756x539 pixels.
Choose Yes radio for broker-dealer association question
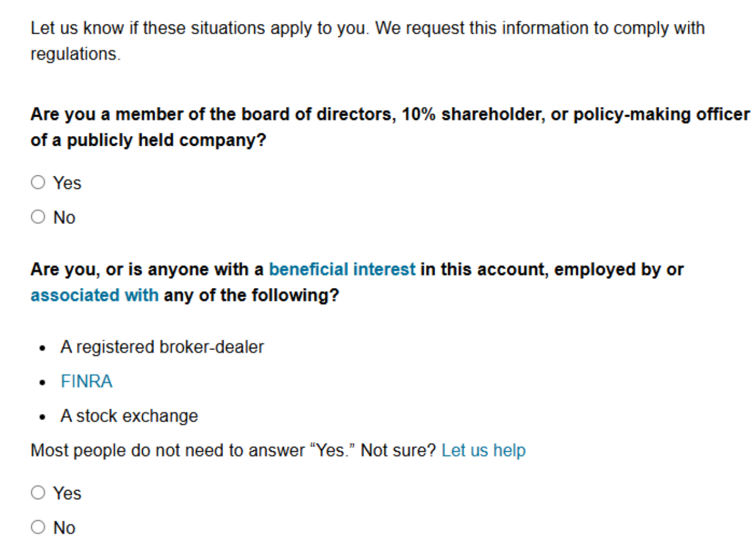point(38,493)
